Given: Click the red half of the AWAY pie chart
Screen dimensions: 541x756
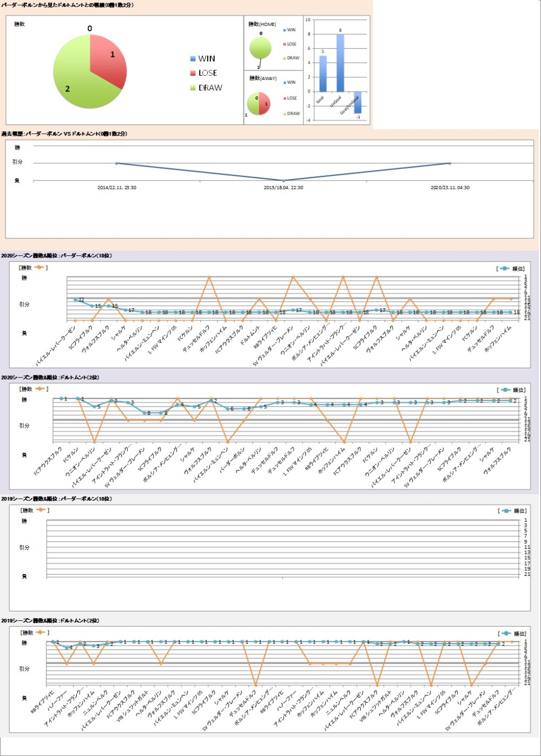Looking at the screenshot, I should (265, 104).
